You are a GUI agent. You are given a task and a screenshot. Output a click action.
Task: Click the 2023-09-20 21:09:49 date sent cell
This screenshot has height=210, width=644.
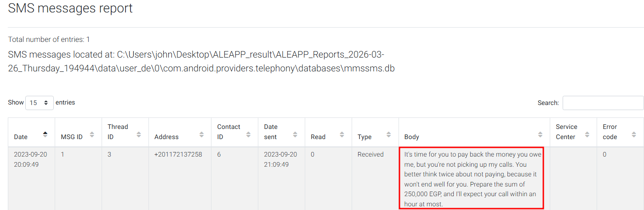[280, 159]
